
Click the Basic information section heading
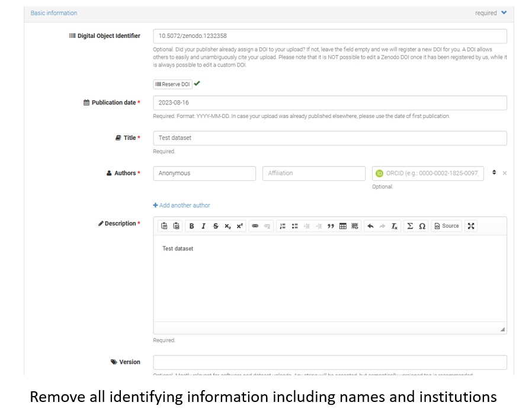pyautogui.click(x=54, y=13)
